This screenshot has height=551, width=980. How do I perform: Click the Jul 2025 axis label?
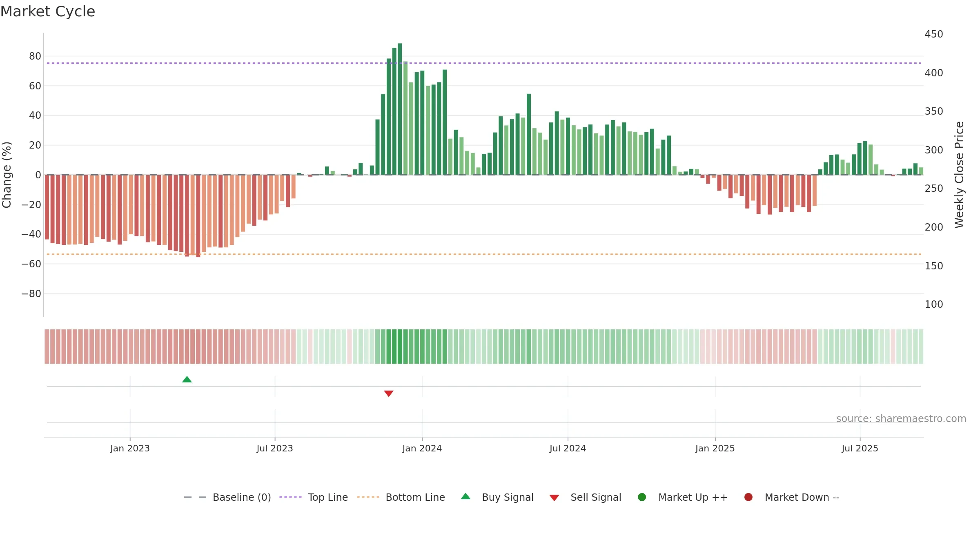click(860, 449)
